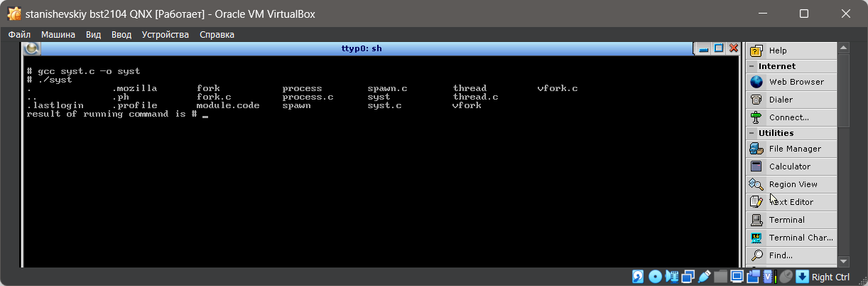Viewport: 868px width, 286px height.
Task: Click the optical disc status icon
Action: (655, 277)
